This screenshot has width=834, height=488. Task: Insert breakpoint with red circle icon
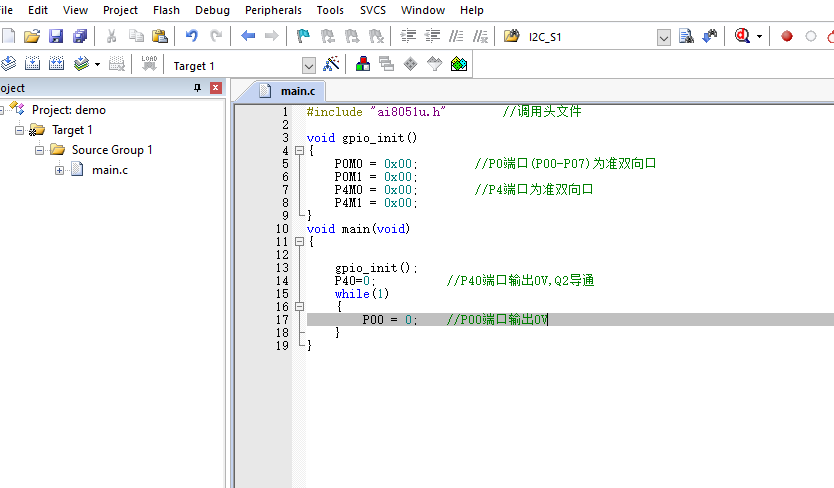[x=787, y=36]
